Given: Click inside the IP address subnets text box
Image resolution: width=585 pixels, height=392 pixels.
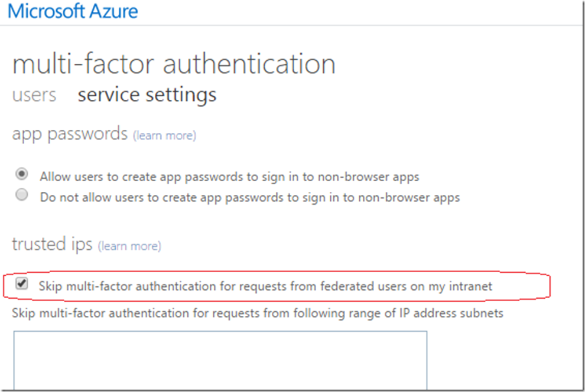Looking at the screenshot, I should click(x=220, y=360).
